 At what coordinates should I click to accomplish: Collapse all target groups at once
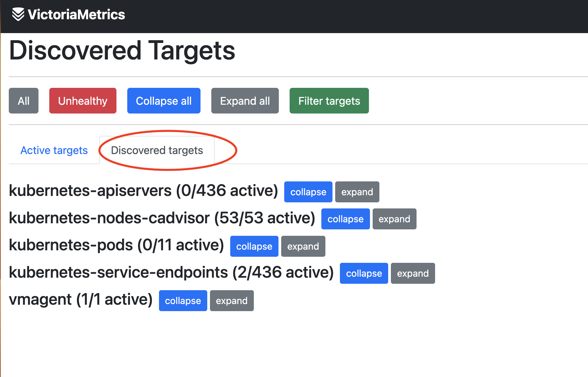(x=164, y=100)
